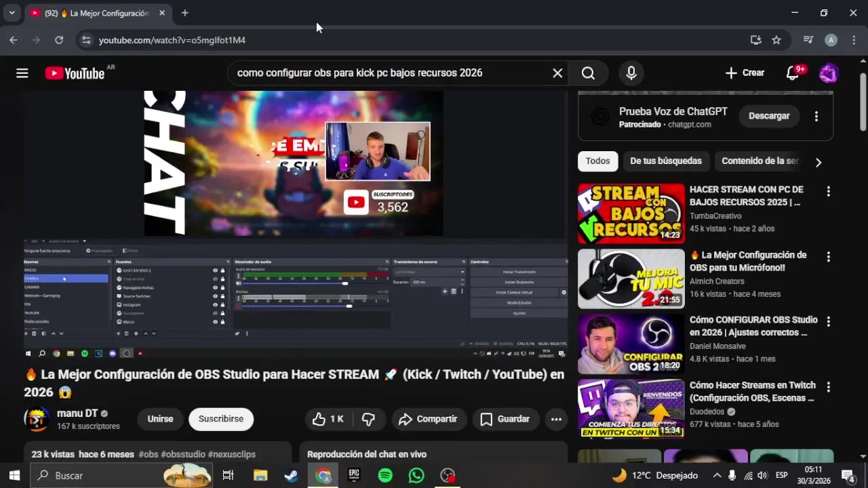The width and height of the screenshot is (868, 488).
Task: Open Spotify from the taskbar
Action: tap(385, 476)
